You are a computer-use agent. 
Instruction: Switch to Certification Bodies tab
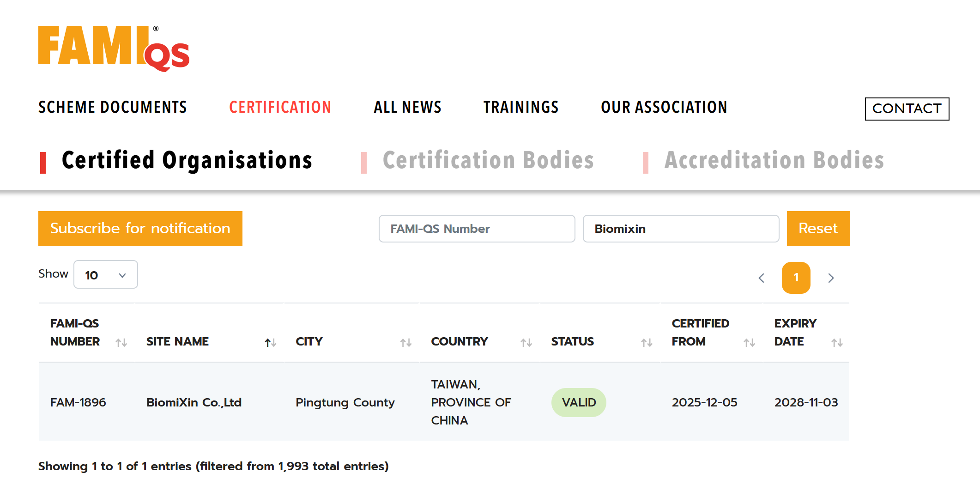[x=488, y=161]
